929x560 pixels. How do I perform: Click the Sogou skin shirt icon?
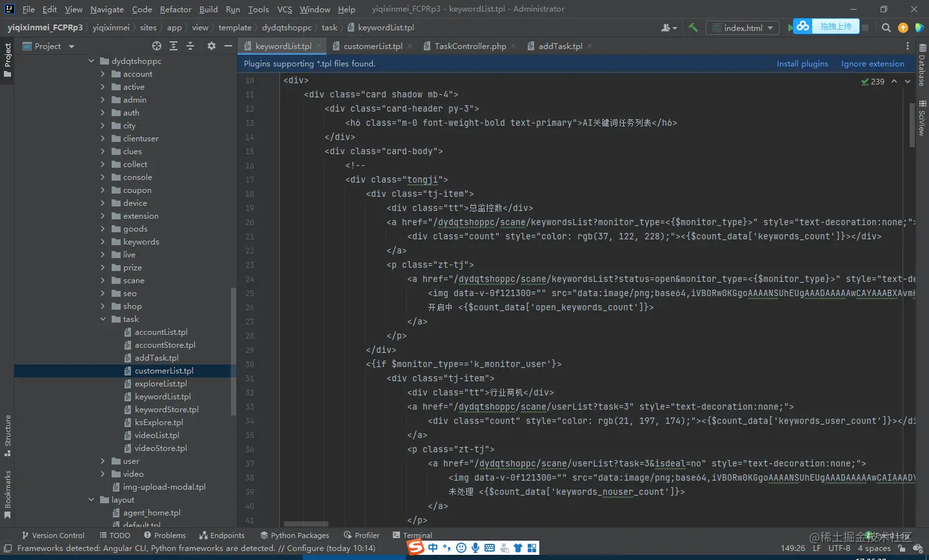pos(518,548)
